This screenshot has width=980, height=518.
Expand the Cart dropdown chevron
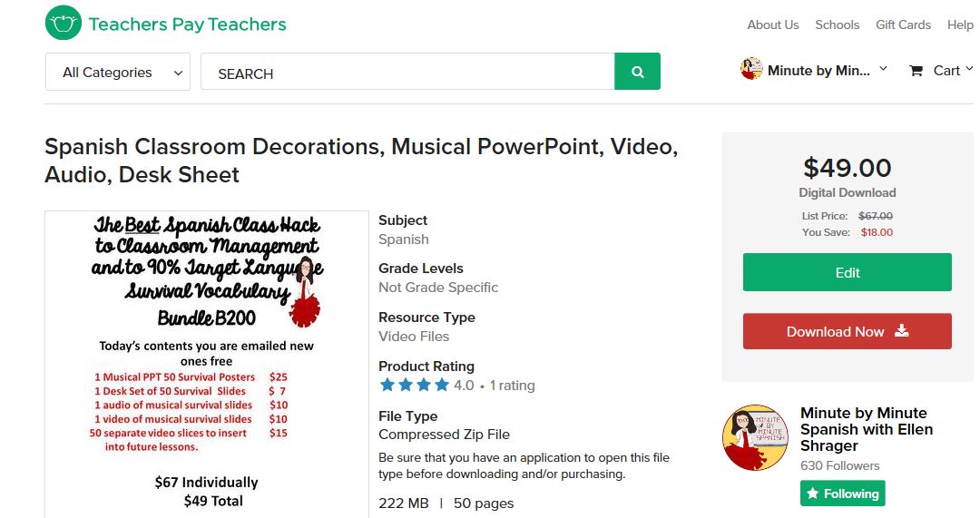[x=969, y=70]
